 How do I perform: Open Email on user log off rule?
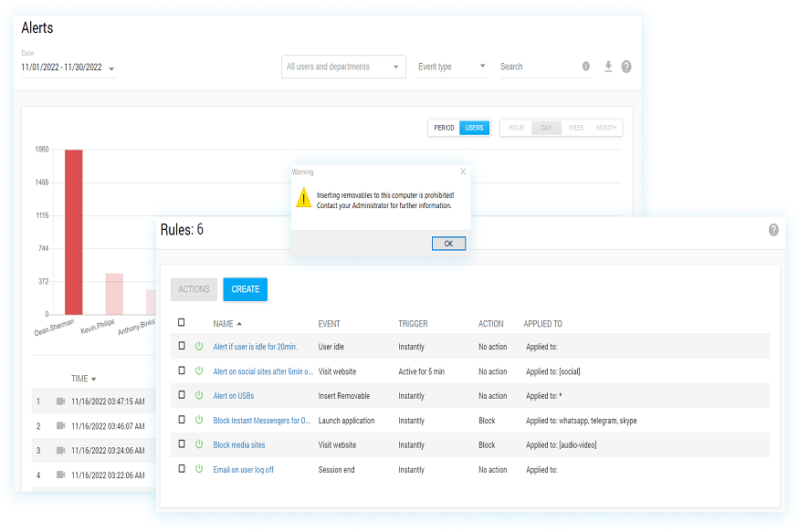[243, 469]
